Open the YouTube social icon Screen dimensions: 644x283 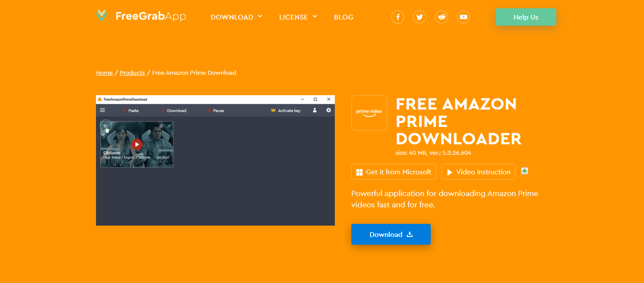click(463, 17)
